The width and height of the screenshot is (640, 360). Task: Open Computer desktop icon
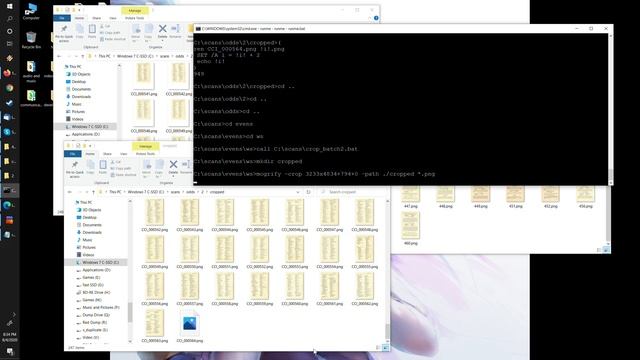[x=31, y=11]
